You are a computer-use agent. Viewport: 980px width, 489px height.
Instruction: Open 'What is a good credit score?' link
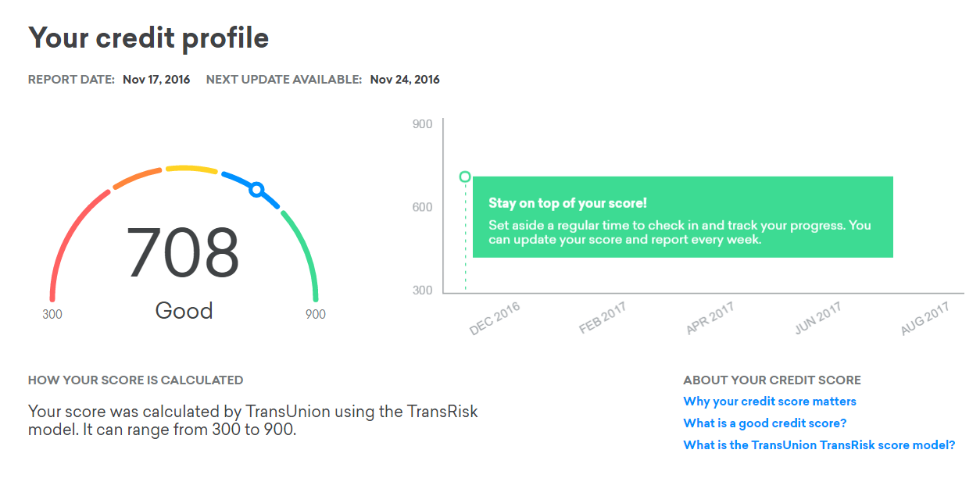click(x=765, y=423)
